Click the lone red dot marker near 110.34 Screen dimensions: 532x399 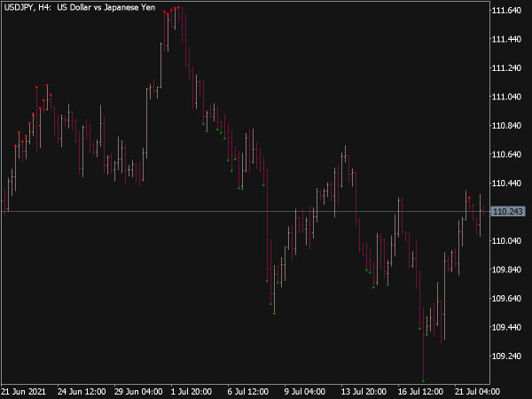click(469, 198)
